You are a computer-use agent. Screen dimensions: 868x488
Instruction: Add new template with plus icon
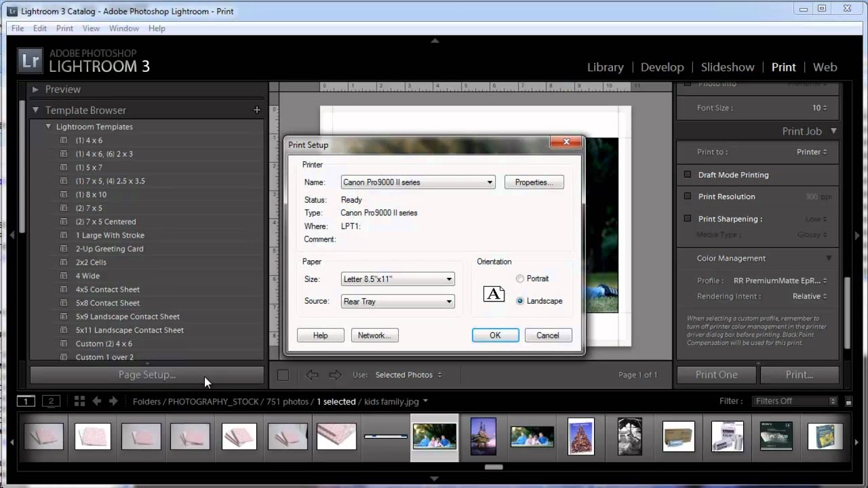pyautogui.click(x=256, y=110)
